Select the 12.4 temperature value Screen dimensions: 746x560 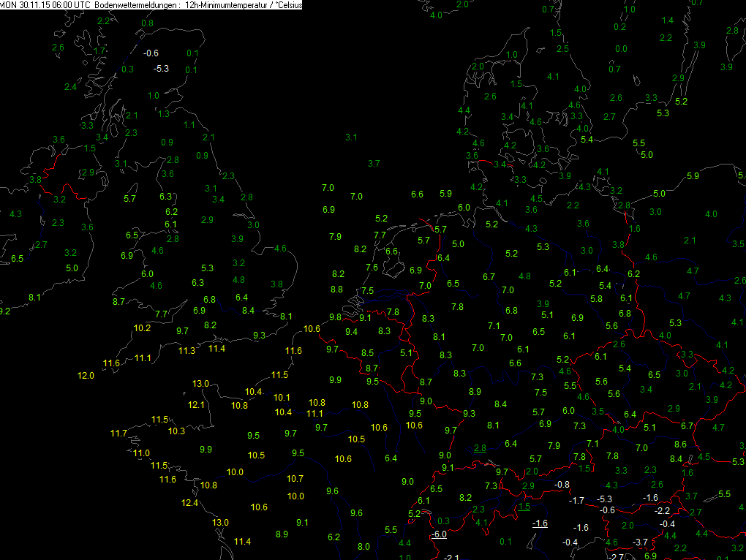point(190,503)
